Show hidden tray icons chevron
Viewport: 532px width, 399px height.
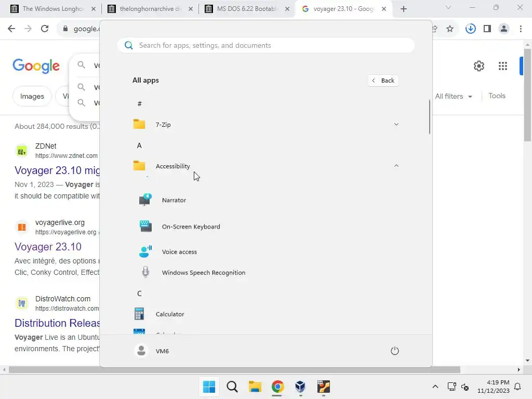tap(435, 387)
